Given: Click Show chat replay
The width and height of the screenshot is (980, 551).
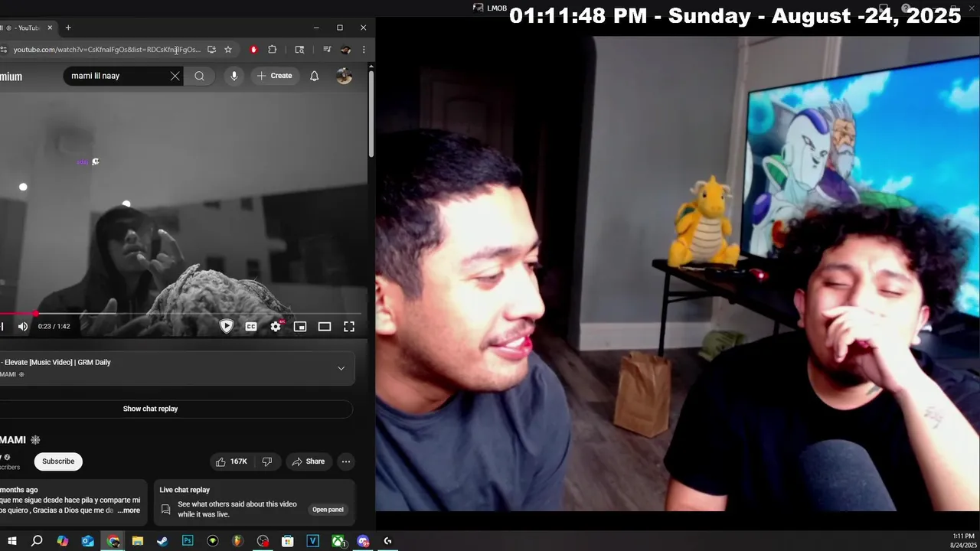Looking at the screenshot, I should point(150,409).
